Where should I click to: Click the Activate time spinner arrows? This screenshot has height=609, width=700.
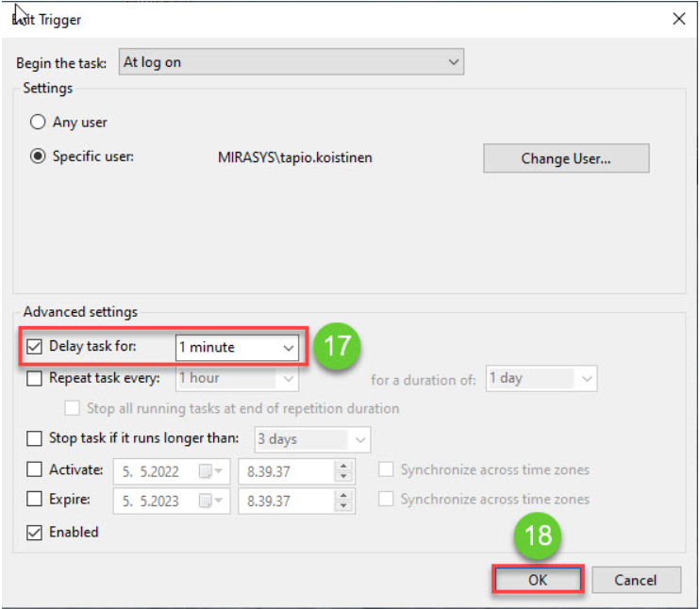pyautogui.click(x=343, y=470)
